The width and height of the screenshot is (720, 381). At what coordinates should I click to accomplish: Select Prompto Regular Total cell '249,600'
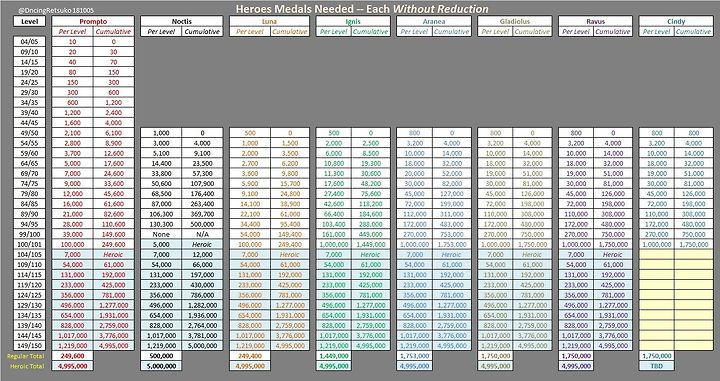pos(73,356)
